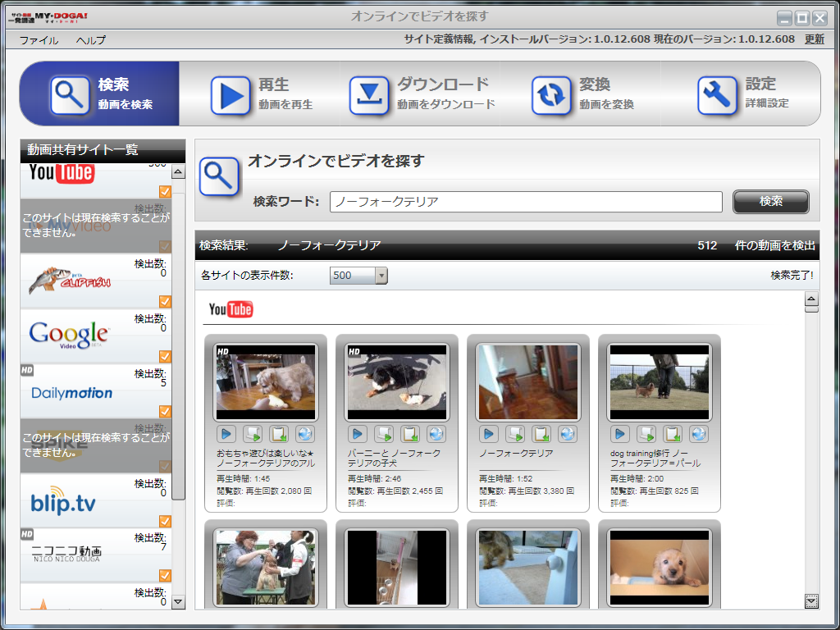
Task: Download the dog training修行 video
Action: tap(646, 433)
